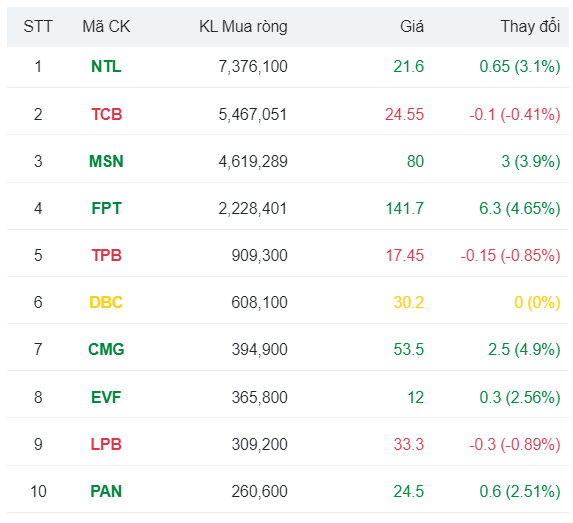
Task: Click the 260,600 volume value
Action: coord(259,491)
